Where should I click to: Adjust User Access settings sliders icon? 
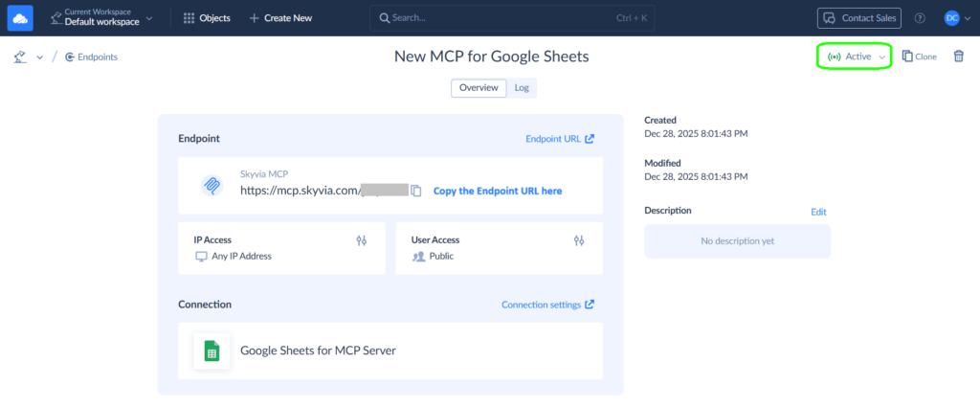tap(579, 240)
